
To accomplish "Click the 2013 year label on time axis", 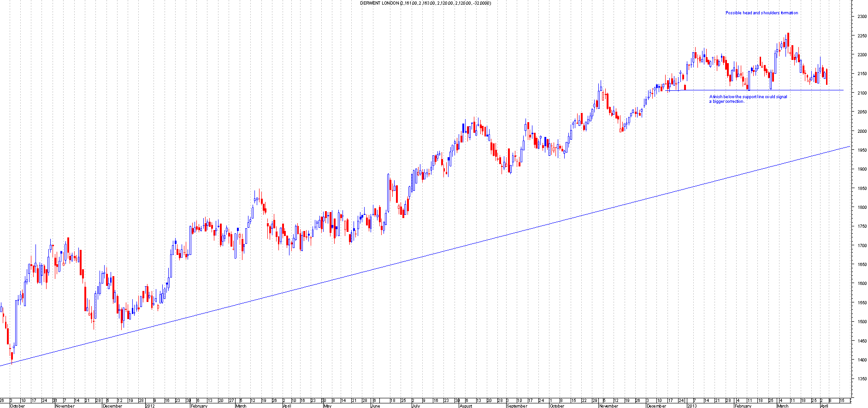I will click(x=691, y=406).
